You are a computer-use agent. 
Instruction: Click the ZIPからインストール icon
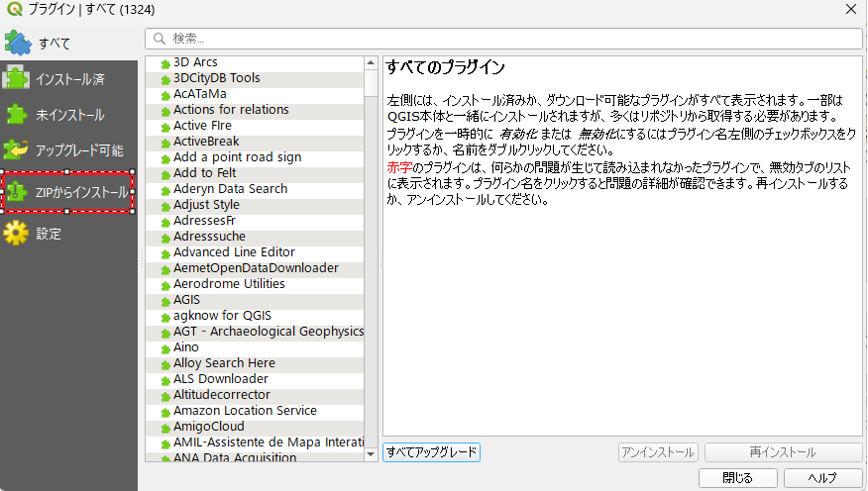click(x=17, y=192)
